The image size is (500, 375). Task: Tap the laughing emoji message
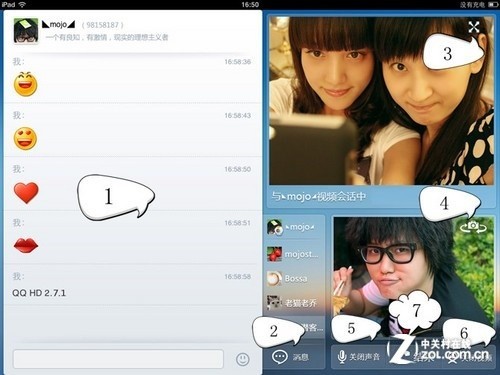[x=25, y=85]
